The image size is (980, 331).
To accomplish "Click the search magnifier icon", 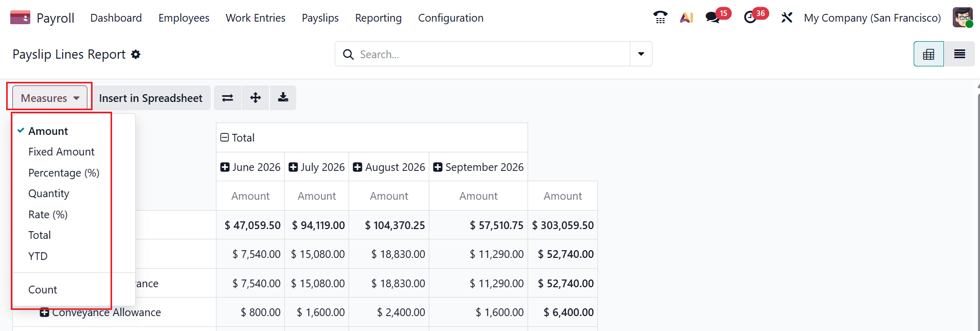I will click(x=348, y=54).
